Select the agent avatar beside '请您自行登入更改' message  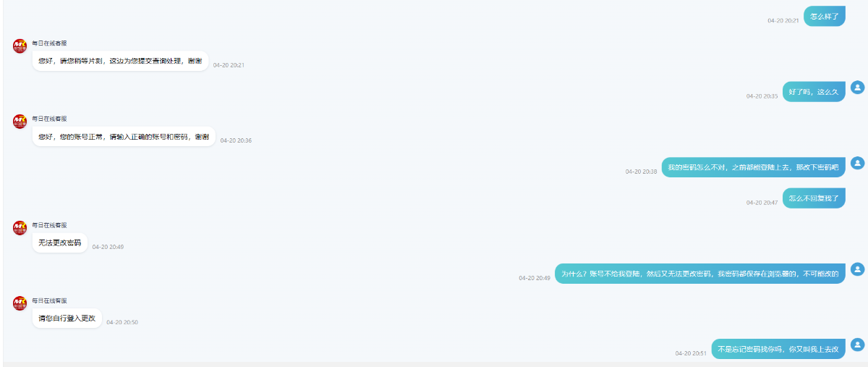[20, 303]
